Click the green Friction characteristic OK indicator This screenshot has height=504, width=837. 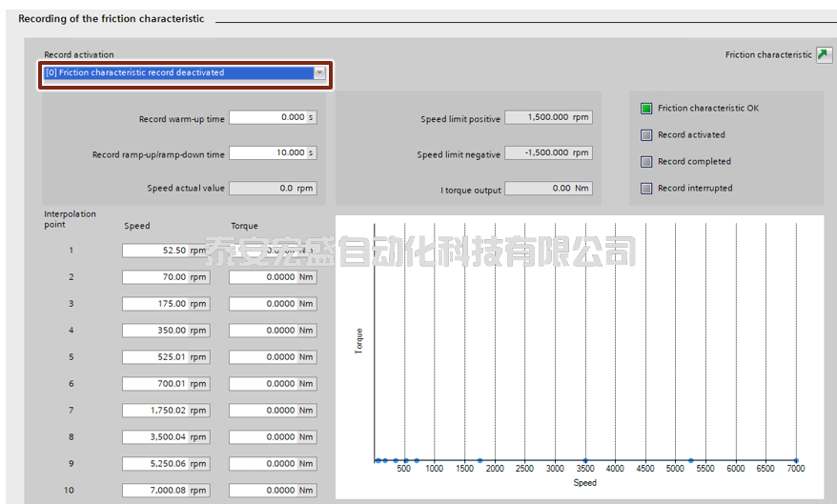(x=646, y=109)
